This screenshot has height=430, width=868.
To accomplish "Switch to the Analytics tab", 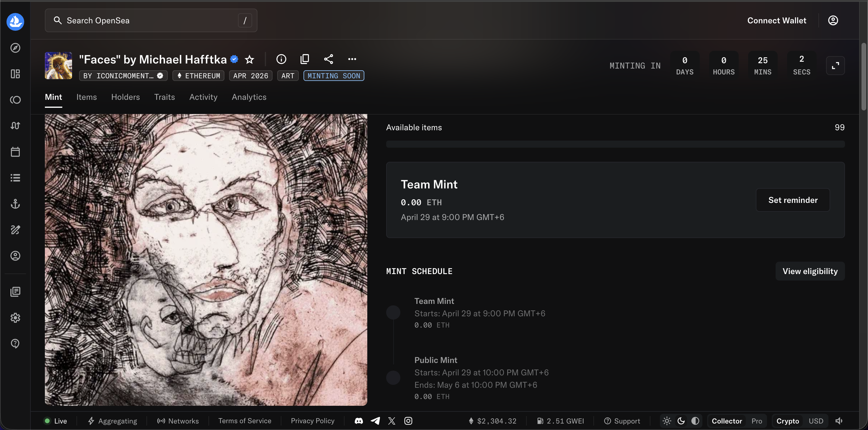I will pos(249,97).
